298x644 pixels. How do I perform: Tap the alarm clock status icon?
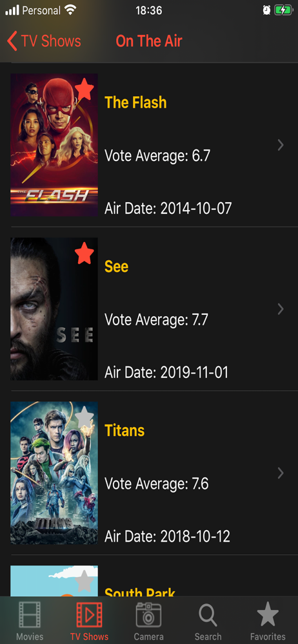(266, 10)
